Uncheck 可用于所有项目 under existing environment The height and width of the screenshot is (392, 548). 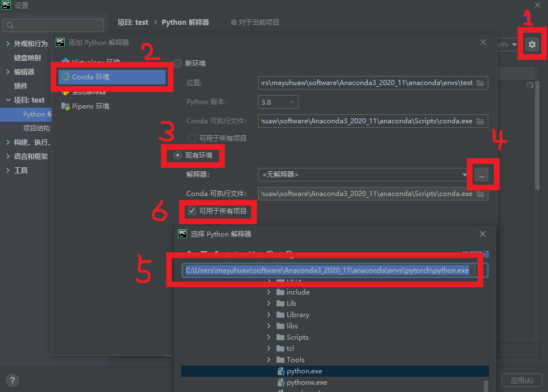click(192, 211)
